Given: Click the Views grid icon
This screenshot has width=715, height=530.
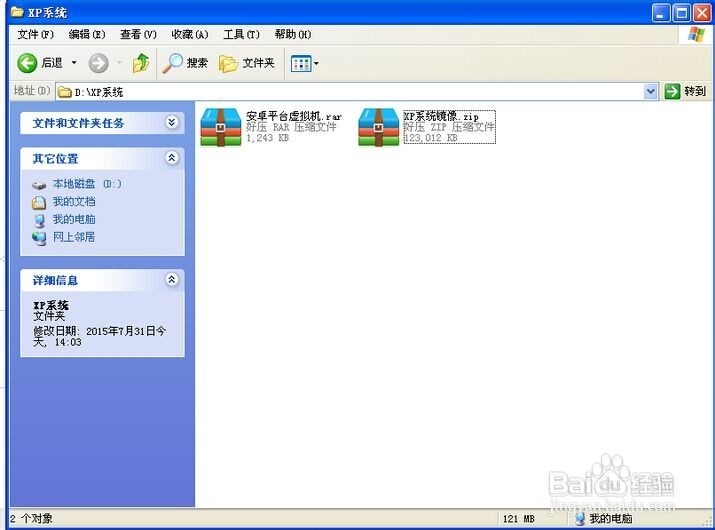Looking at the screenshot, I should tap(301, 63).
